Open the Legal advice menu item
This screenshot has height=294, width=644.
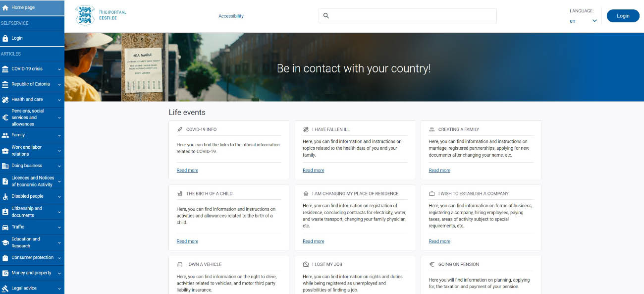[x=32, y=288]
